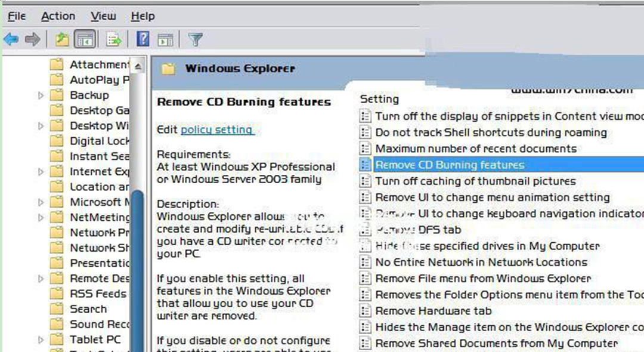This screenshot has height=352, width=644.
Task: Click the Setting column header
Action: (x=379, y=99)
